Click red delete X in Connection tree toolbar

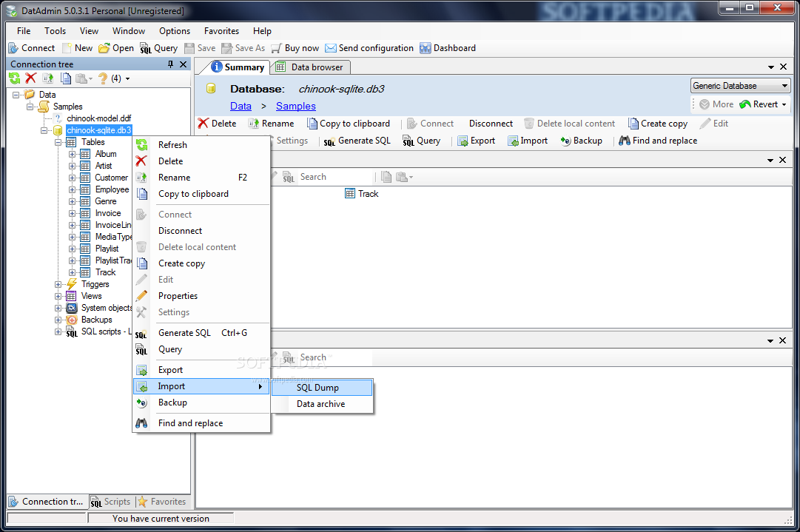coord(31,78)
